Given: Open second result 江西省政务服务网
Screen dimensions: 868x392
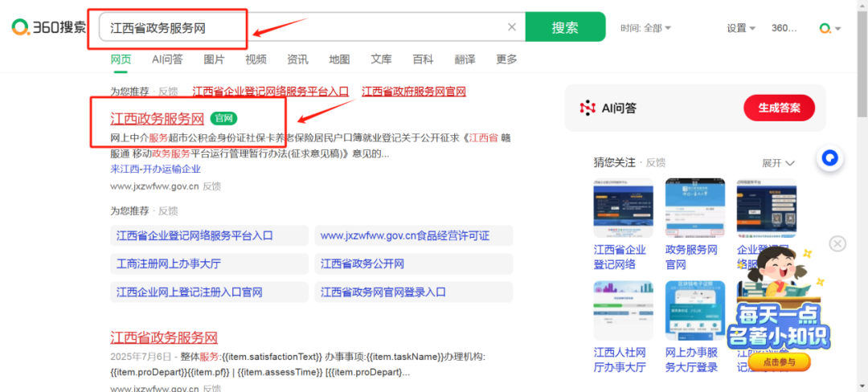Looking at the screenshot, I should click(x=164, y=337).
